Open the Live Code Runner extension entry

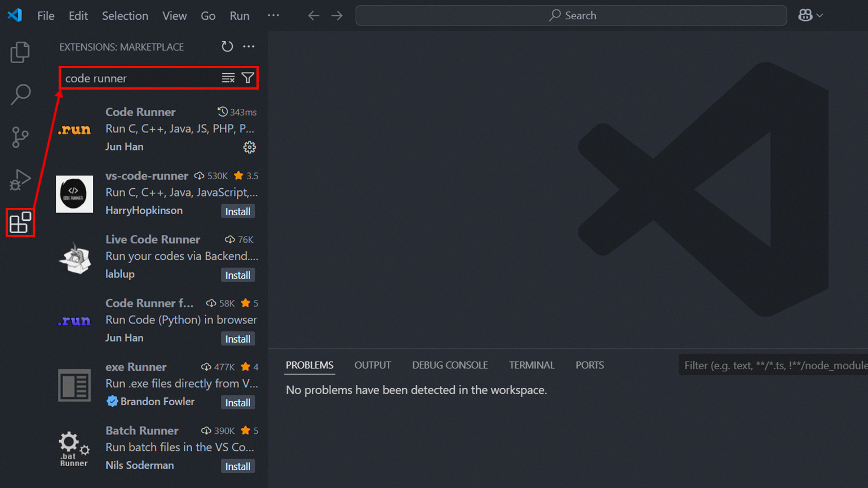point(157,257)
